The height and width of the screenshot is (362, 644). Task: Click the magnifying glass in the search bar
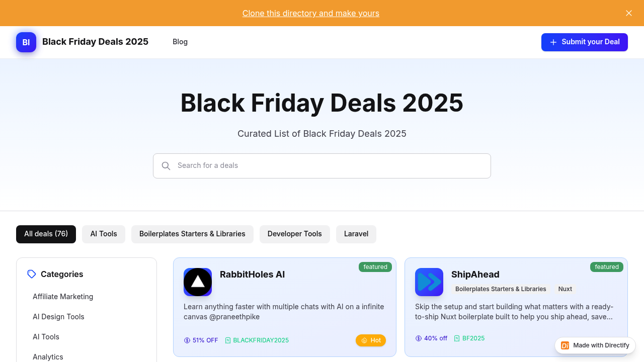166,166
